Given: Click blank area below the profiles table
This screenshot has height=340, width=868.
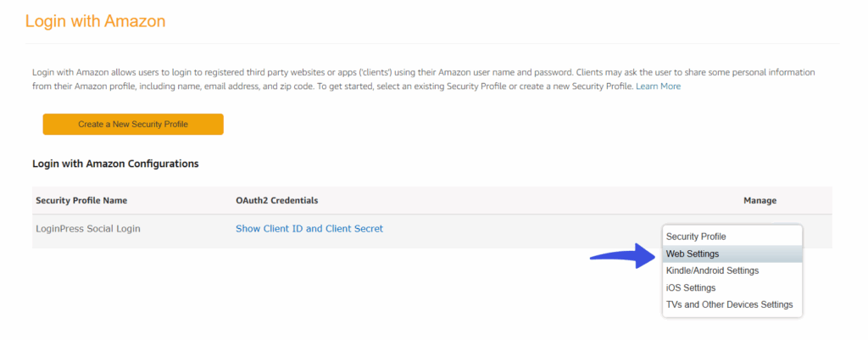Looking at the screenshot, I should tap(332, 293).
